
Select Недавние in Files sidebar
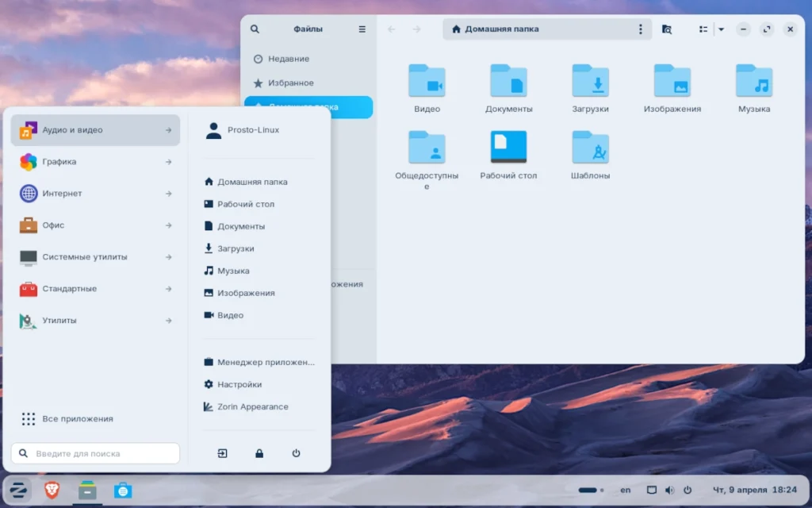[x=308, y=59]
